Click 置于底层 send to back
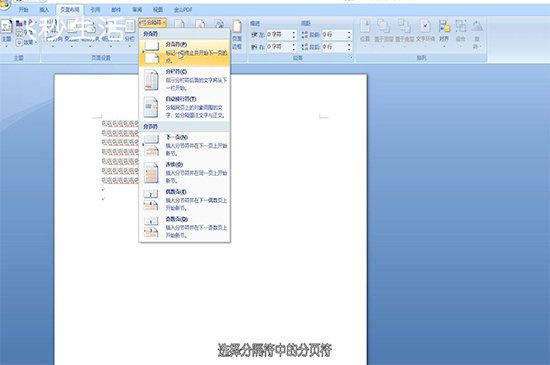The width and height of the screenshot is (550, 365). point(404,33)
